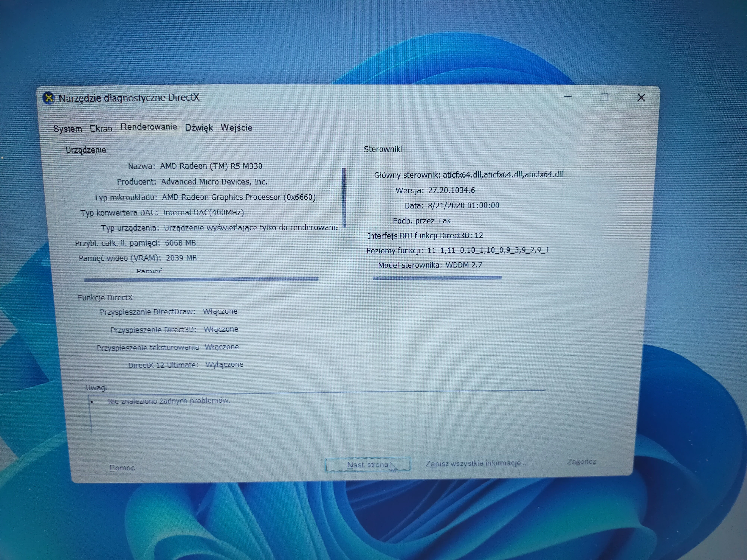Viewport: 747px width, 560px height.
Task: Click the horizontal scrollbar under Urządzenie panel
Action: pyautogui.click(x=201, y=279)
